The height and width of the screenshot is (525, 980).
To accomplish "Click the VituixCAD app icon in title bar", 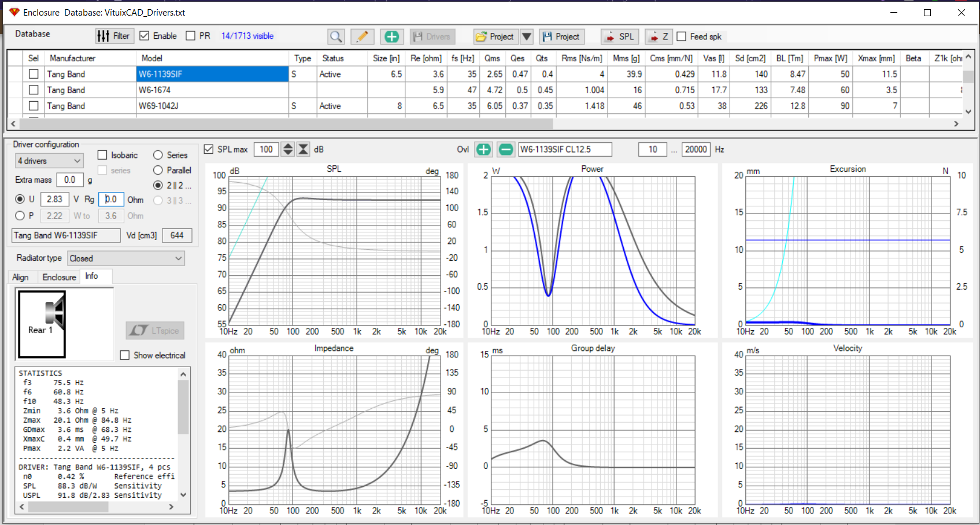I will pyautogui.click(x=14, y=12).
